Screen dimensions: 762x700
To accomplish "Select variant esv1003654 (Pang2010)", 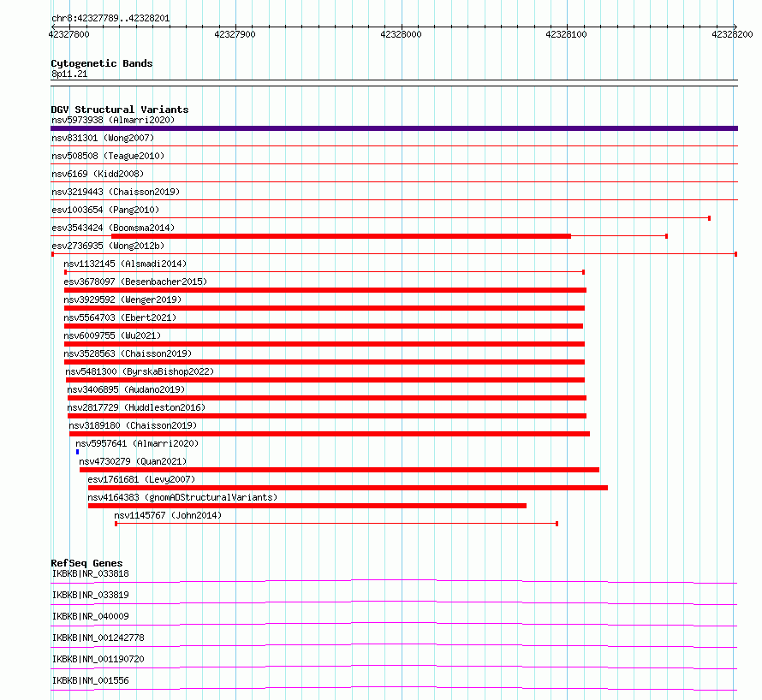I will tap(105, 210).
